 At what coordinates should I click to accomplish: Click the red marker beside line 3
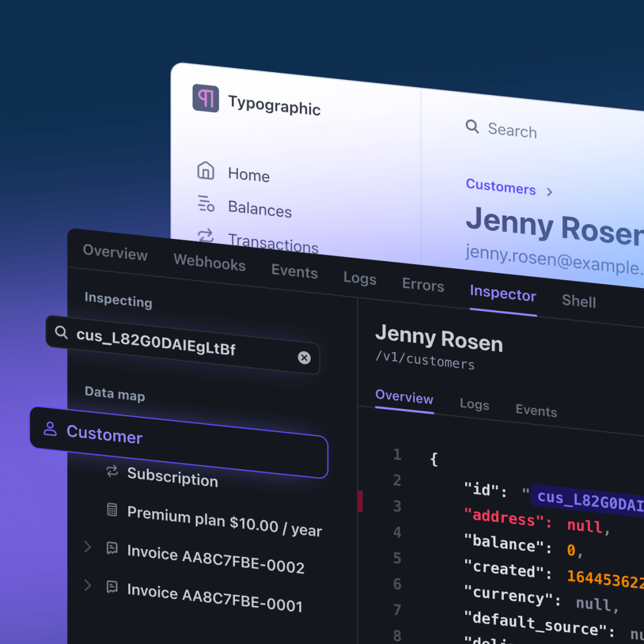tap(360, 501)
